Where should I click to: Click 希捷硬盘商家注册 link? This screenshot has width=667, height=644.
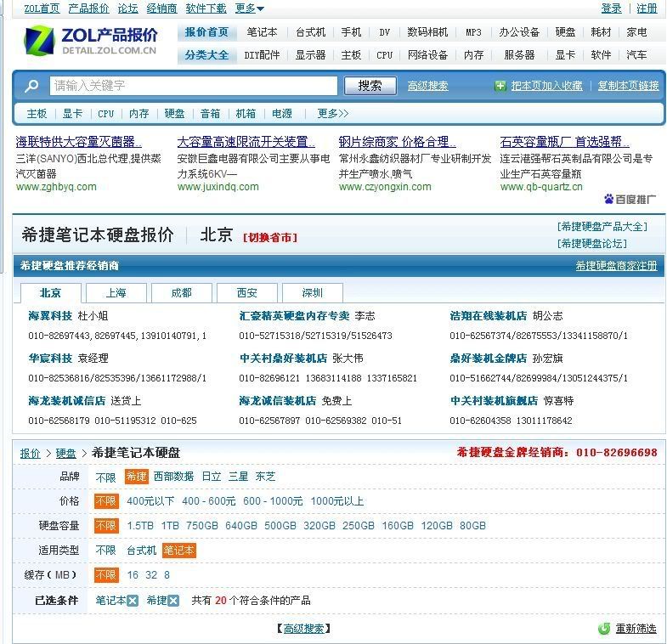(616, 266)
